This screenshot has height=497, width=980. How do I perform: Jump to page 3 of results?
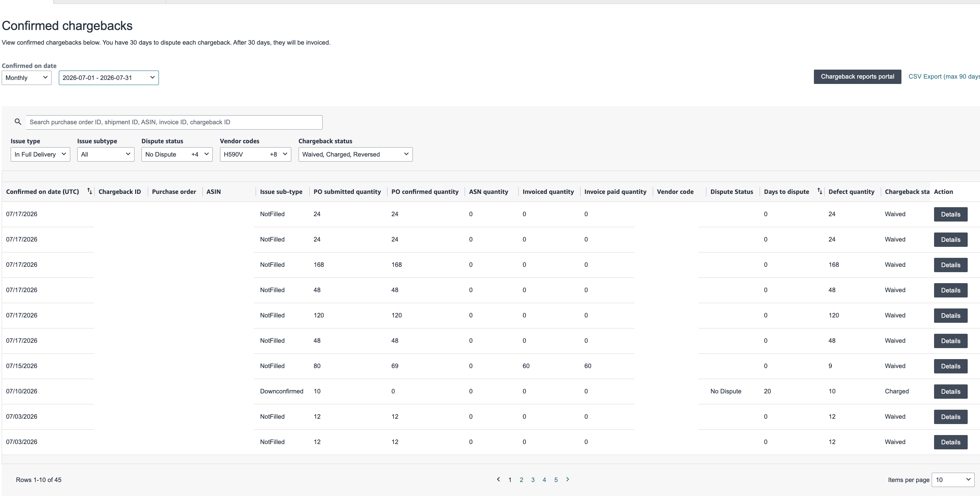pos(533,480)
